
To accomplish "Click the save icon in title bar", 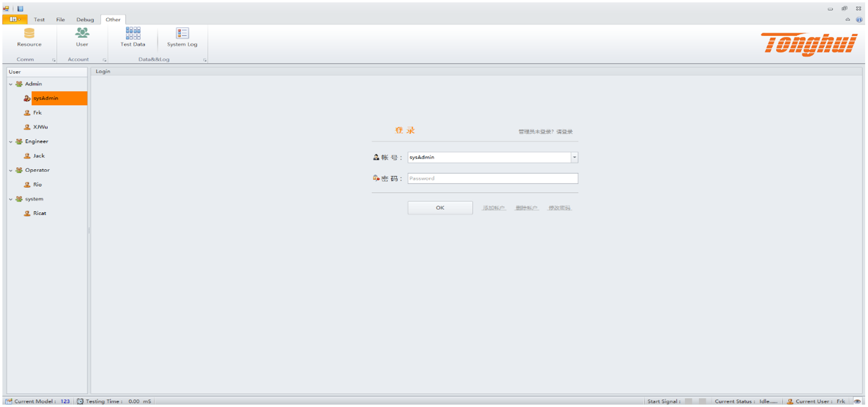I will click(21, 9).
